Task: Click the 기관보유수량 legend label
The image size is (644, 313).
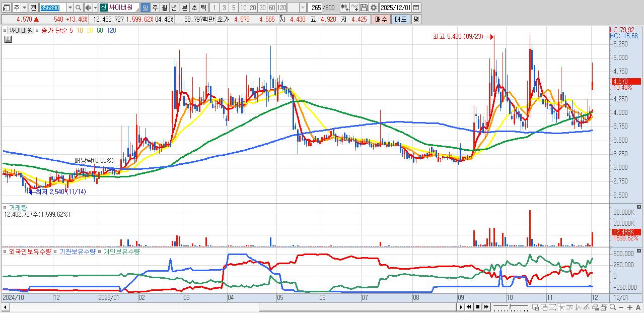Action: click(x=77, y=251)
